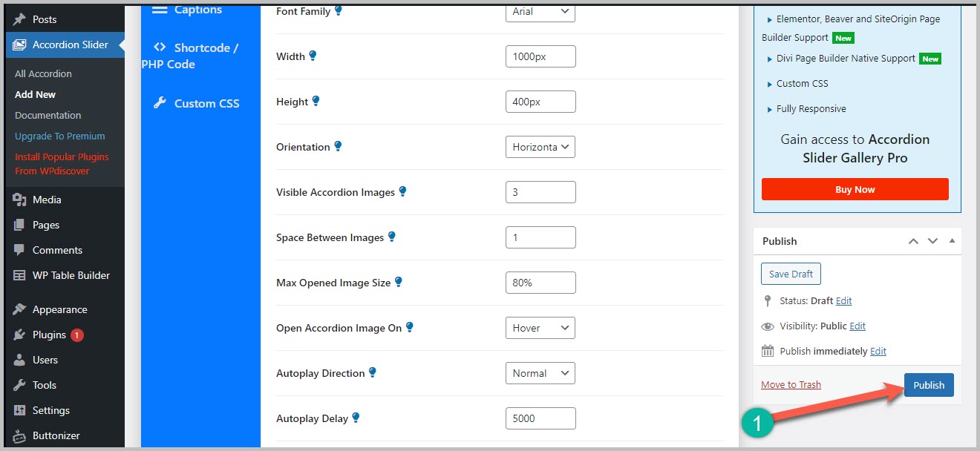
Task: Click the Publish button
Action: 929,385
